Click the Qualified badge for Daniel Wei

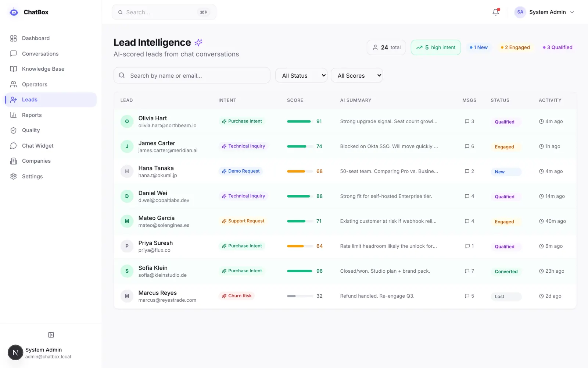coord(505,197)
